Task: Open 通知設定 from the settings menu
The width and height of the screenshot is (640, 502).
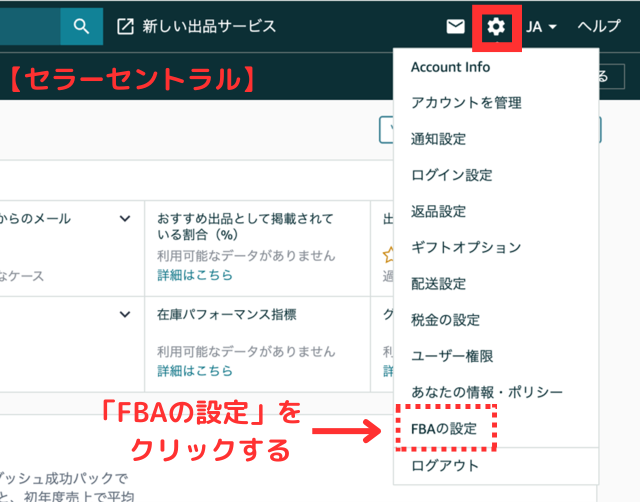Action: (x=438, y=139)
